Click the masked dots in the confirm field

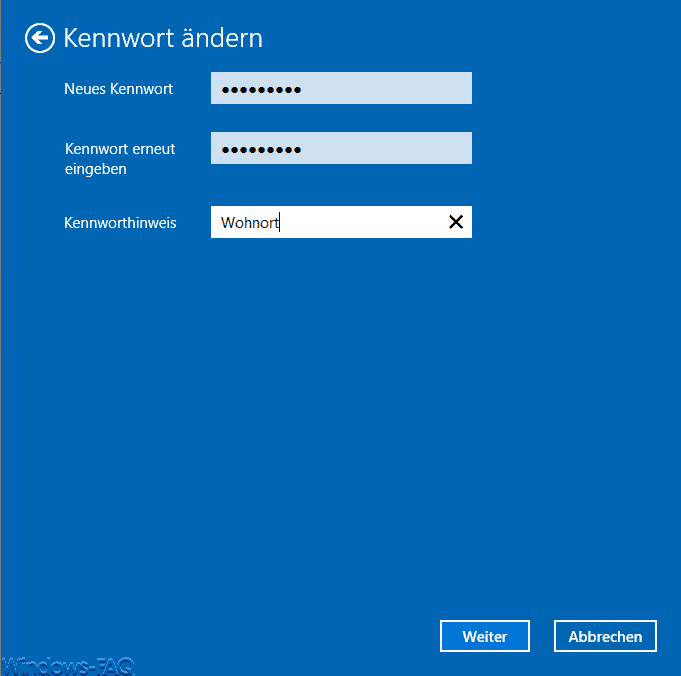coord(261,150)
